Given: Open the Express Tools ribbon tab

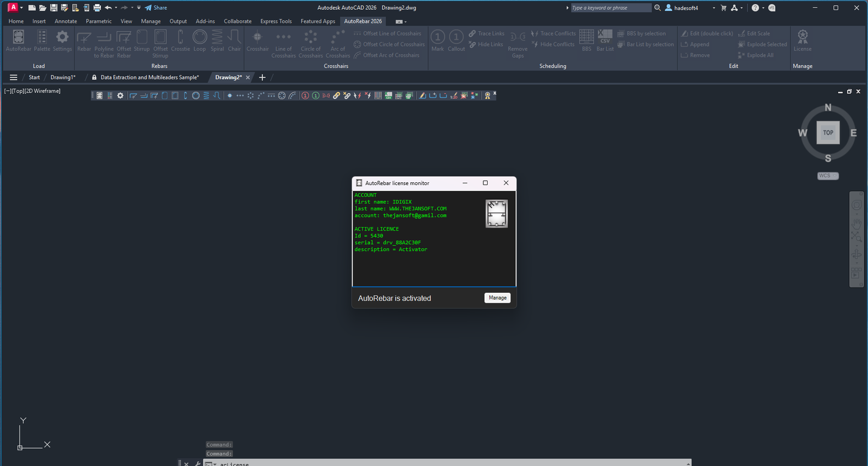Looking at the screenshot, I should (276, 21).
